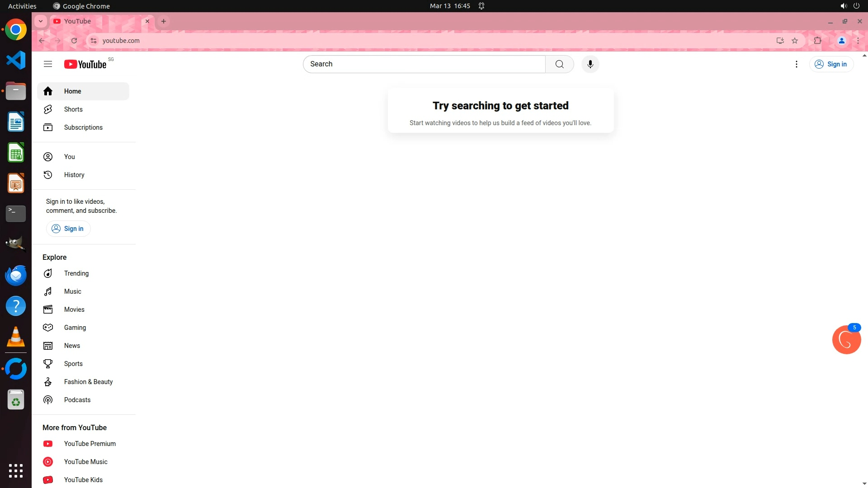Go to Subscriptions in sidebar
The image size is (868, 488).
pyautogui.click(x=83, y=127)
